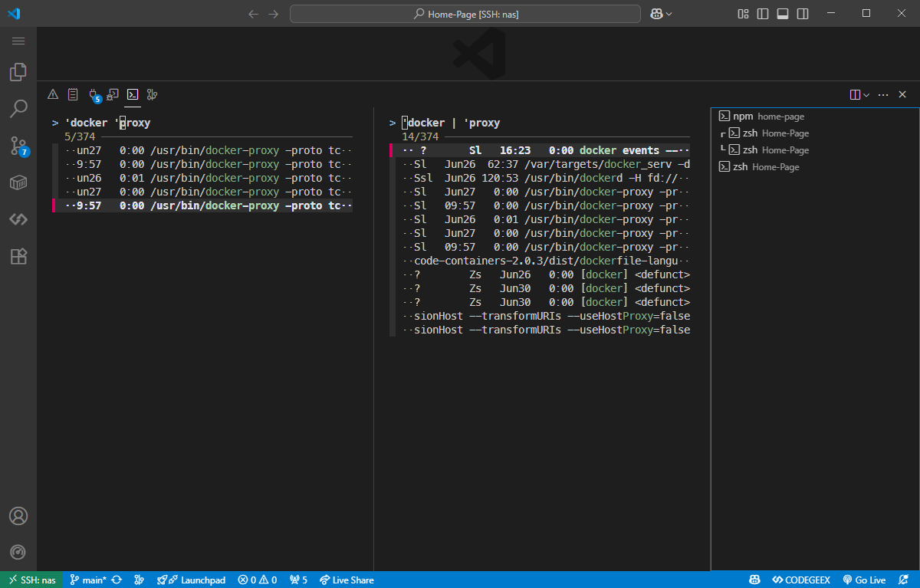Select the second split zsh Home-Page terminal
This screenshot has width=920, height=588.
click(x=815, y=150)
